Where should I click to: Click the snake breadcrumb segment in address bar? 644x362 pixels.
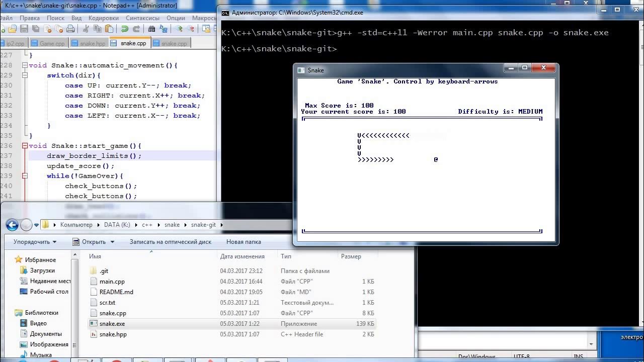172,225
